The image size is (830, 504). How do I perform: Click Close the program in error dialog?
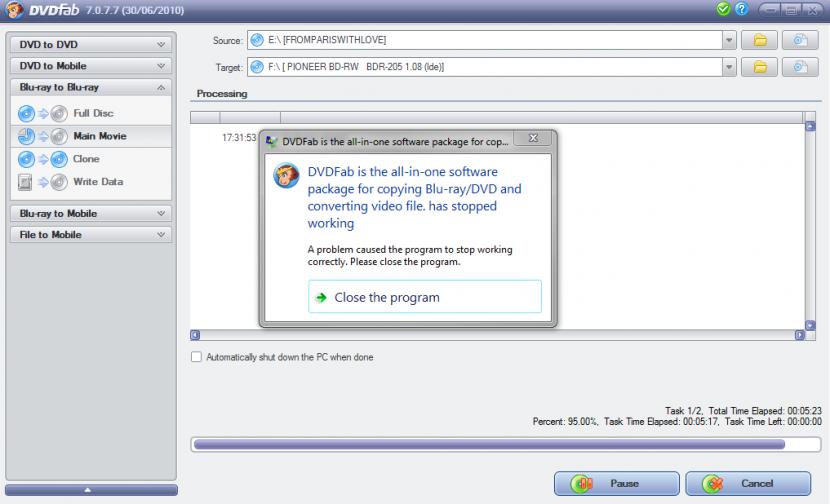[x=425, y=297]
